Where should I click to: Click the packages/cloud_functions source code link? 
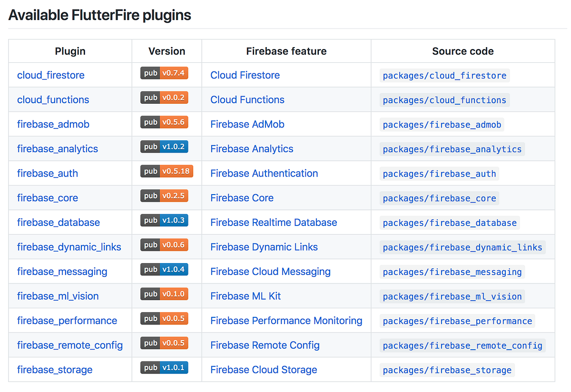[x=444, y=100]
